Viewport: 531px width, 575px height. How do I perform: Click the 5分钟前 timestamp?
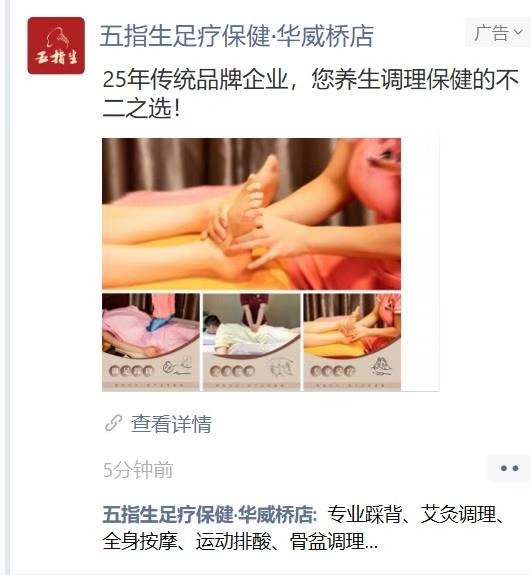click(138, 470)
